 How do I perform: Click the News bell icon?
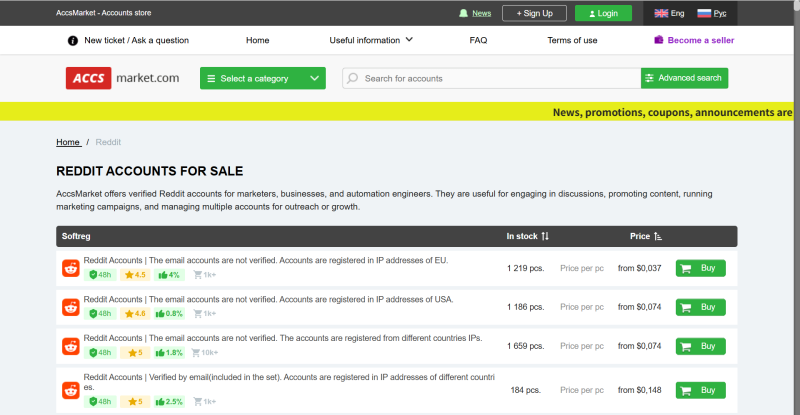(x=463, y=13)
